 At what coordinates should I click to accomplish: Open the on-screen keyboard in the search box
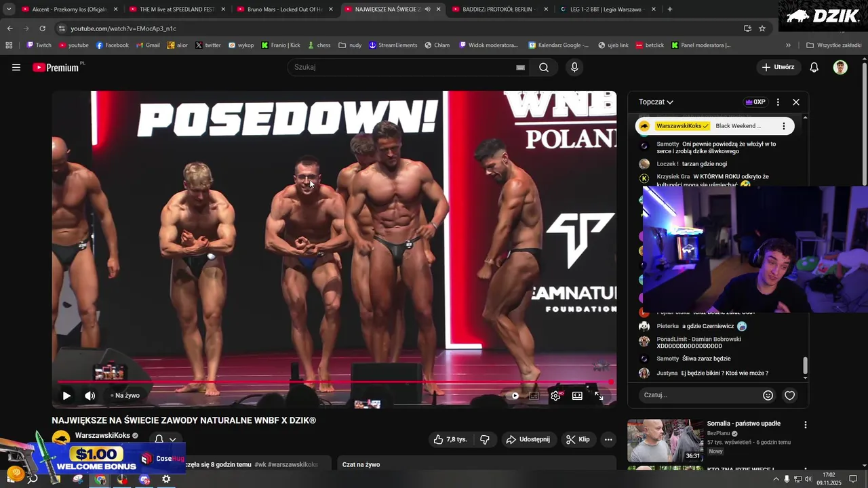click(520, 67)
